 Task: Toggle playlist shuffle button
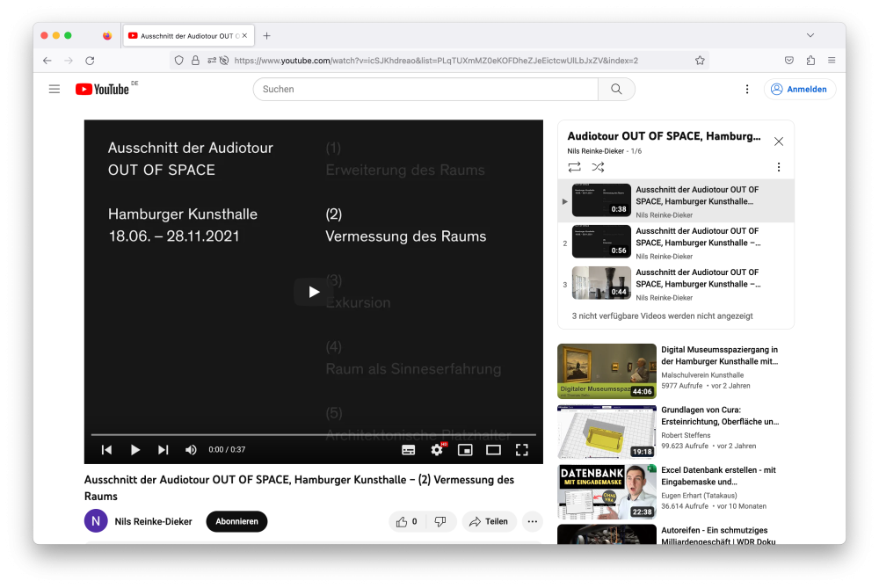point(598,167)
